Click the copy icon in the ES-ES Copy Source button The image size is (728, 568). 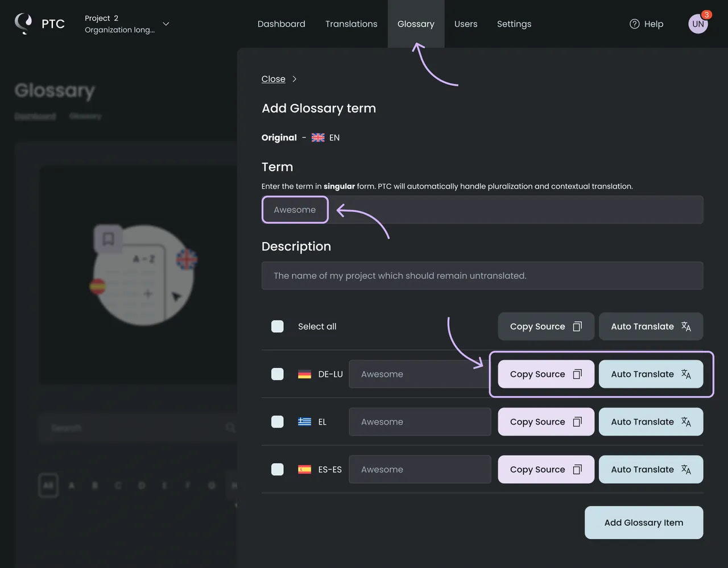coord(577,470)
